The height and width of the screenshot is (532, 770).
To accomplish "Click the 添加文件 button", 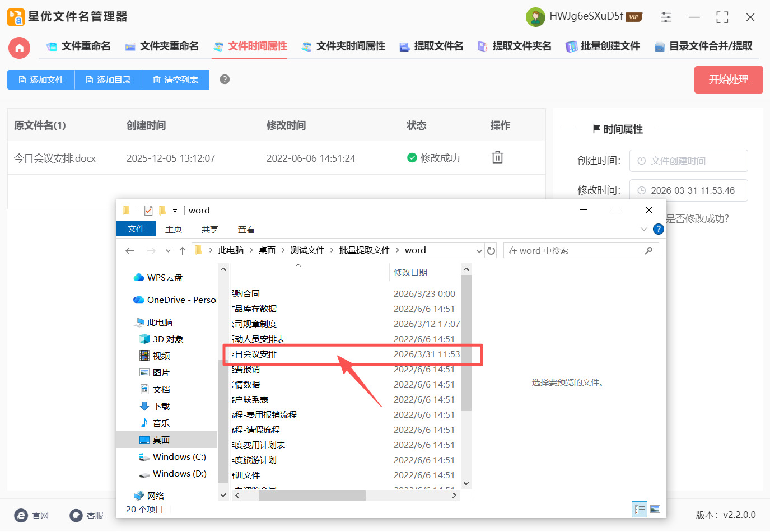I will (41, 80).
